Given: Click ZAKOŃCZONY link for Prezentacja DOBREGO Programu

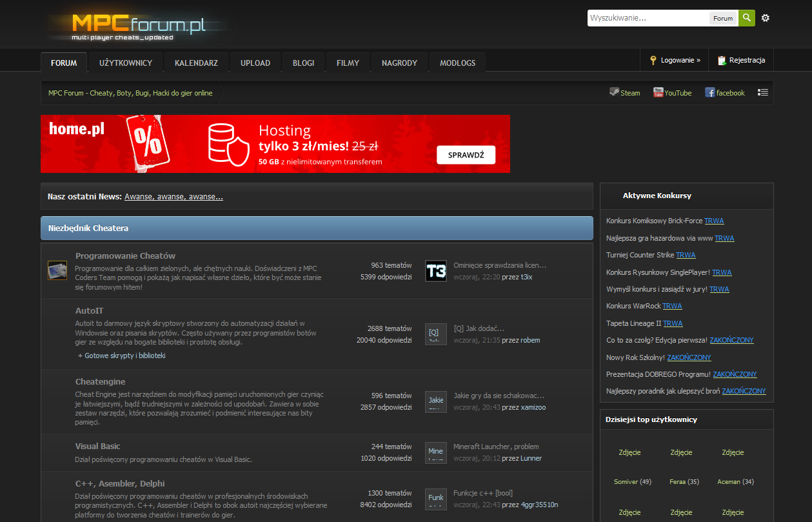Looking at the screenshot, I should tap(735, 374).
